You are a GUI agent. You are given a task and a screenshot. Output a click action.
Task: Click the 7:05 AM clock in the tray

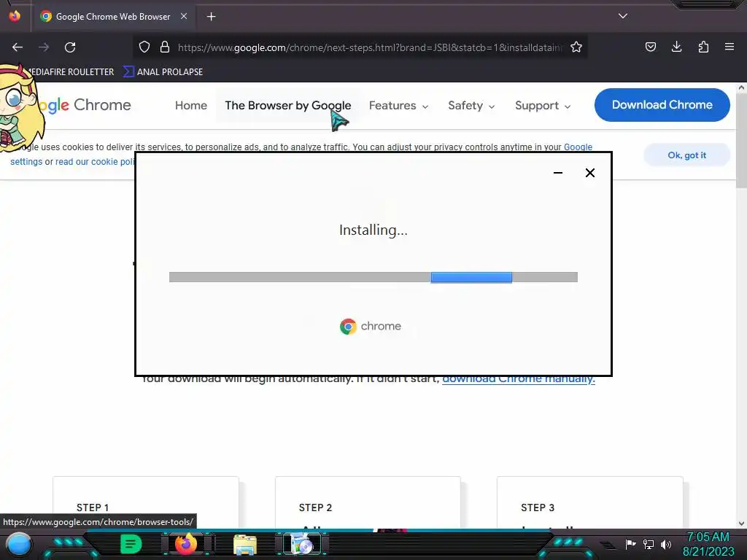tap(708, 537)
